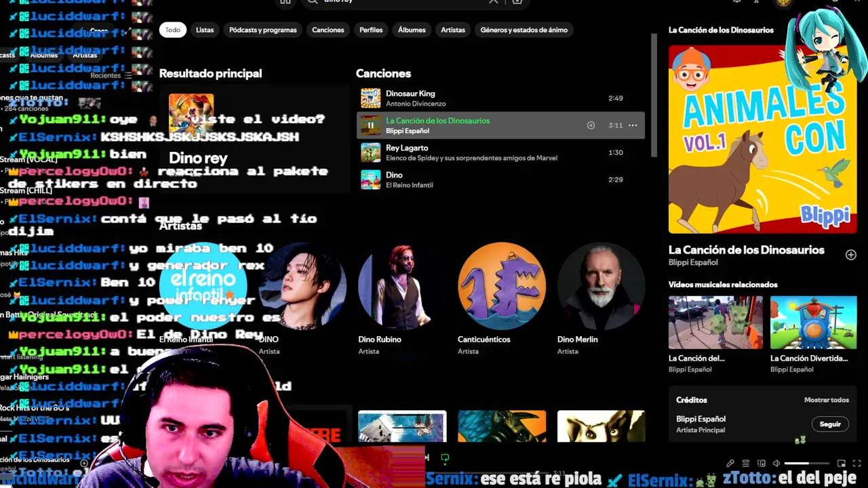Image resolution: width=868 pixels, height=488 pixels.
Task: Open artist link Antonio Divincenzo
Action: pyautogui.click(x=416, y=104)
